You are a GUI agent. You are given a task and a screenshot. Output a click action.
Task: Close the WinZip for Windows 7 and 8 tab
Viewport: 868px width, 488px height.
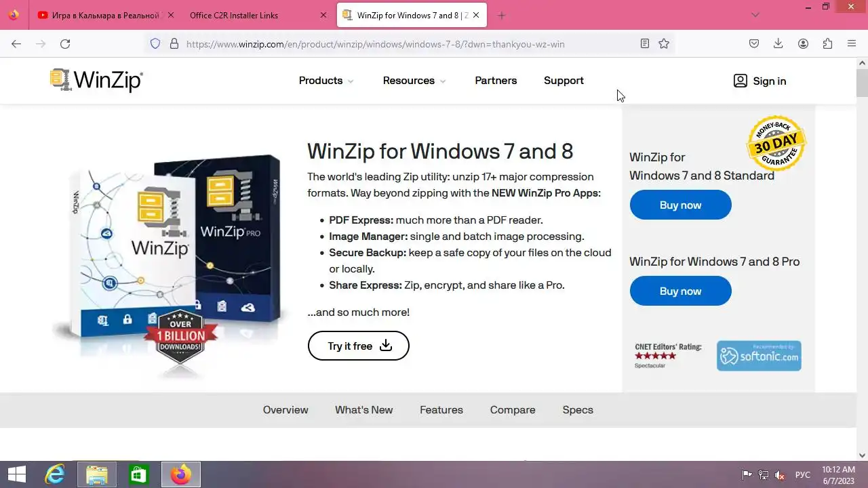click(476, 15)
